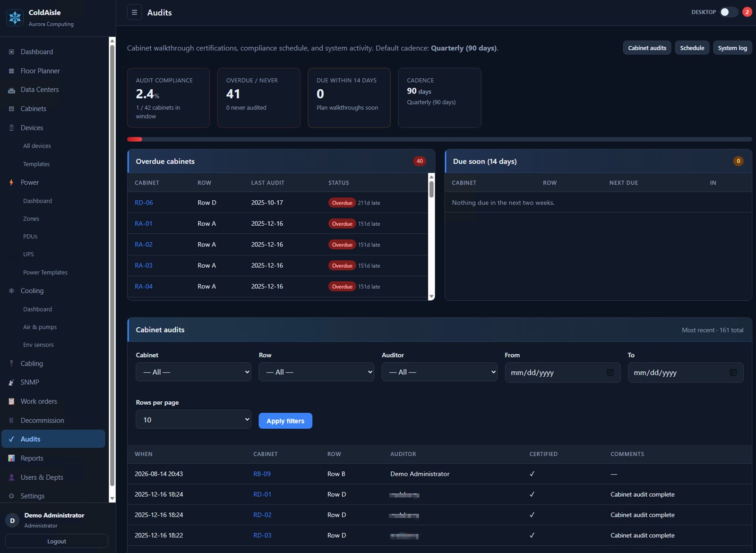Click the SNMP sidebar icon
The width and height of the screenshot is (756, 553).
(x=11, y=383)
